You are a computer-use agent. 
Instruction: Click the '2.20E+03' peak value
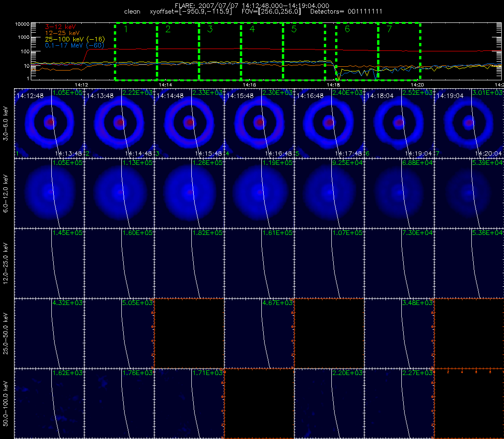coord(347,373)
